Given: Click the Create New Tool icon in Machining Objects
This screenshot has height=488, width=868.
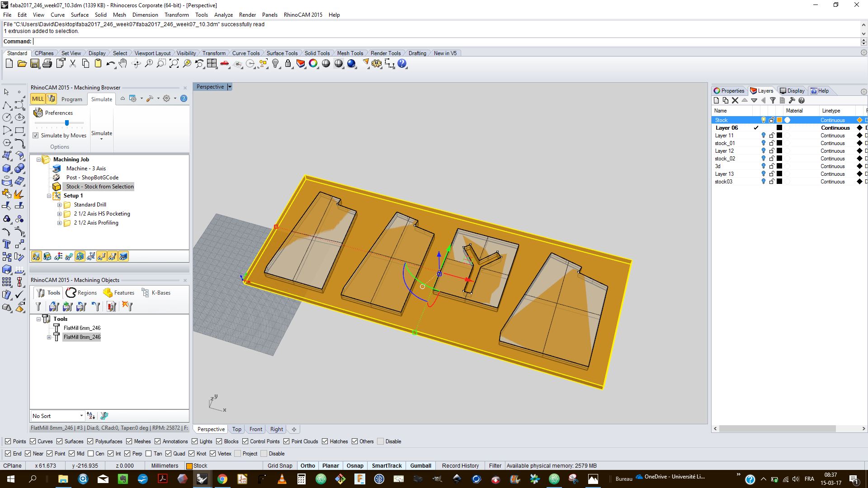Looking at the screenshot, I should tap(38, 307).
